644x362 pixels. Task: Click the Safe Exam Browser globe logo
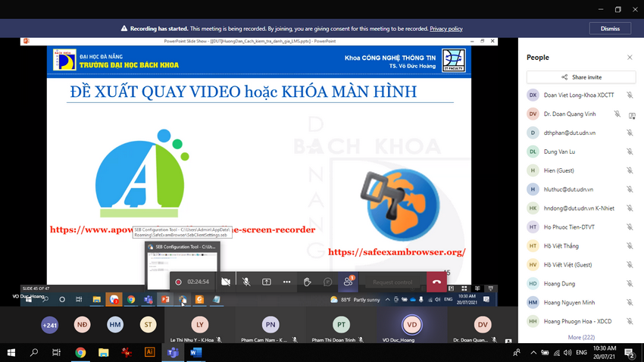[x=399, y=204]
